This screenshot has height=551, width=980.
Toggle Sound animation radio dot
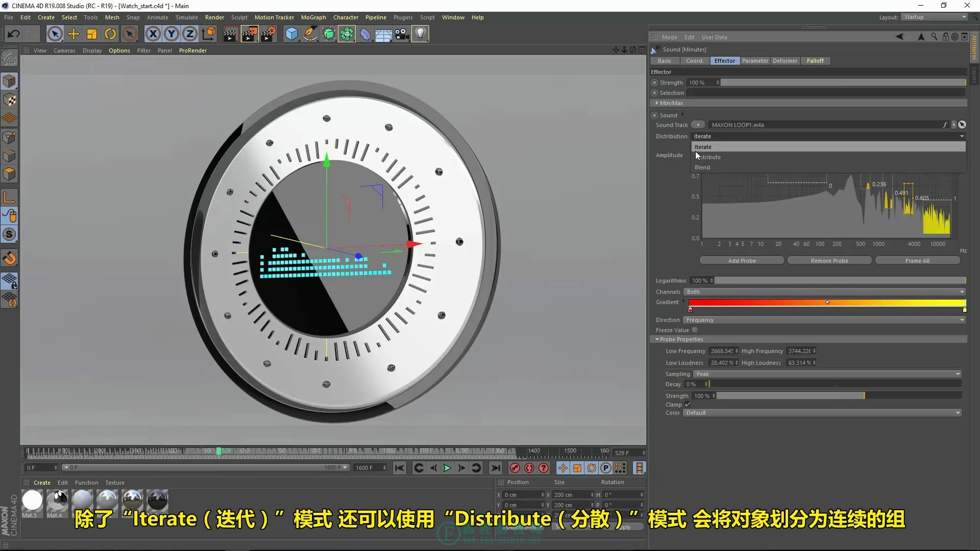tap(654, 115)
